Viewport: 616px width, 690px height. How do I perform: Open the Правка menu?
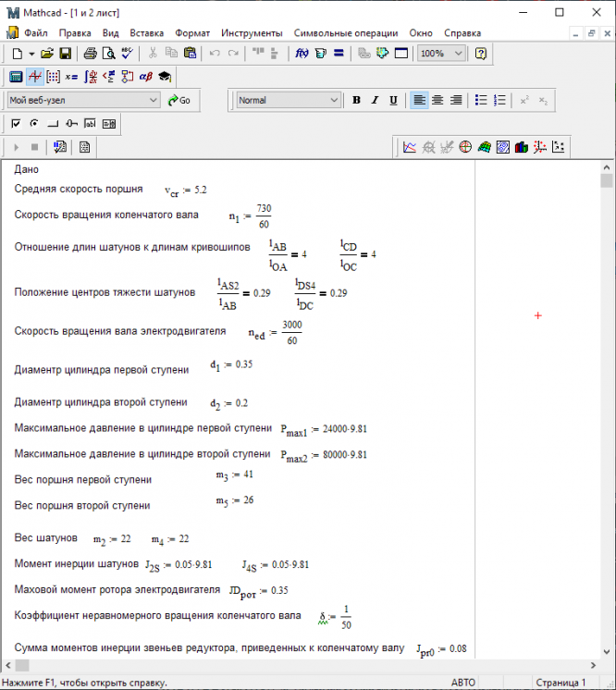click(75, 33)
